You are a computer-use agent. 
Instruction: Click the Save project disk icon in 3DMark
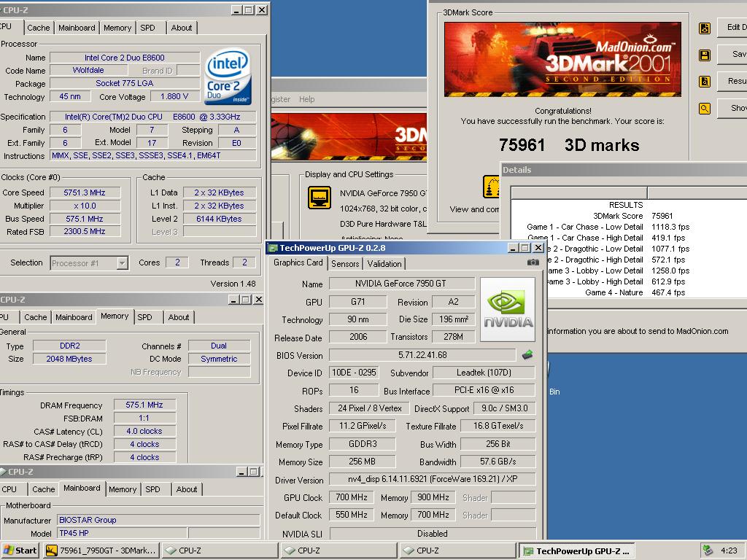point(705,55)
